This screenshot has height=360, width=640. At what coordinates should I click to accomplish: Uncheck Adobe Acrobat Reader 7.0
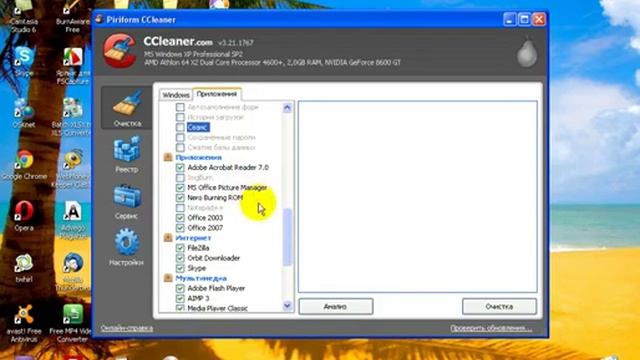pyautogui.click(x=180, y=167)
